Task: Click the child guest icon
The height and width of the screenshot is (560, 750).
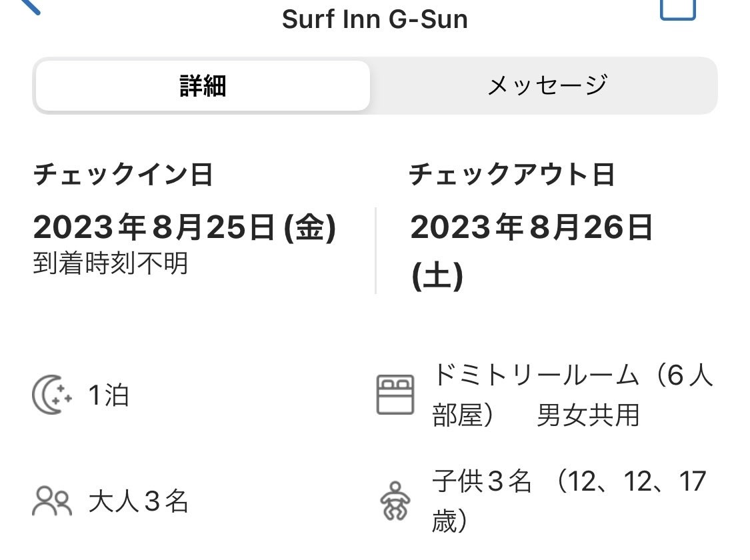Action: 395,501
